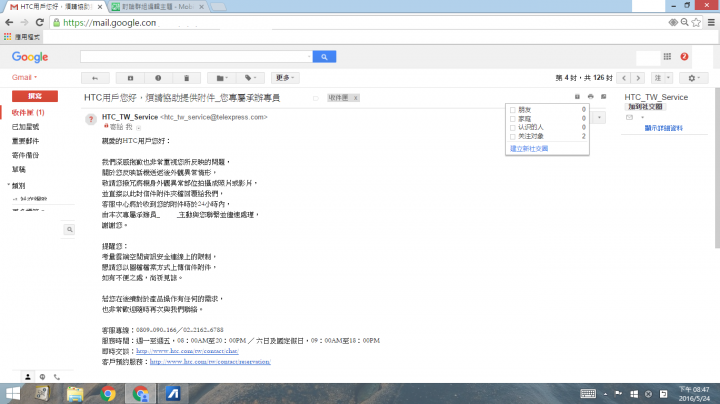
Task: Click the blue search button
Action: click(x=324, y=56)
